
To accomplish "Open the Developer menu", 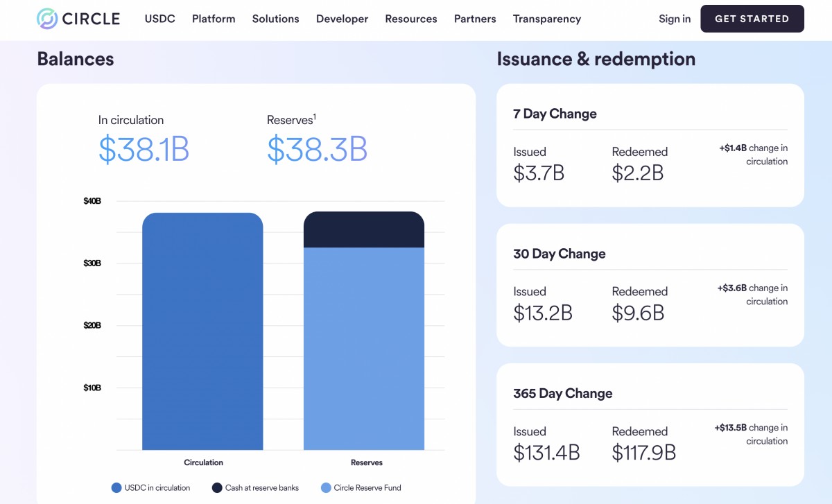I will point(343,19).
